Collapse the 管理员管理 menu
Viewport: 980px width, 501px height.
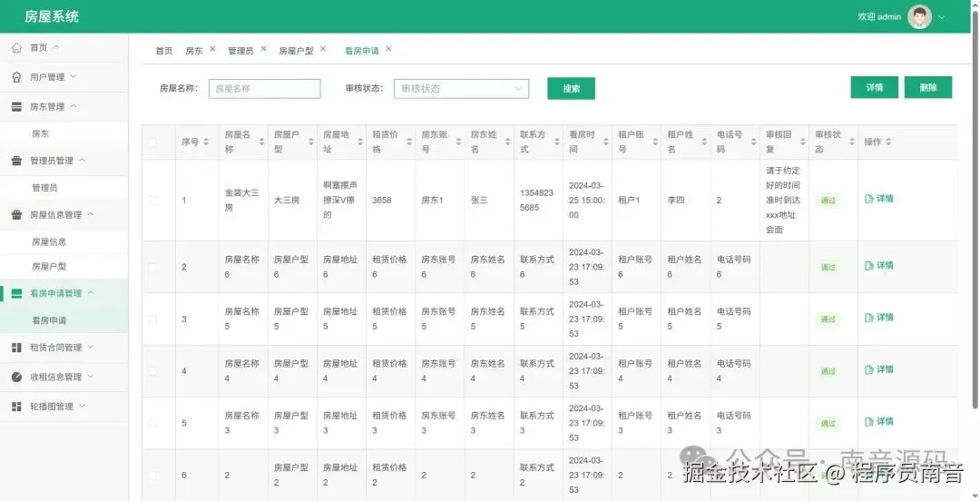coord(82,160)
